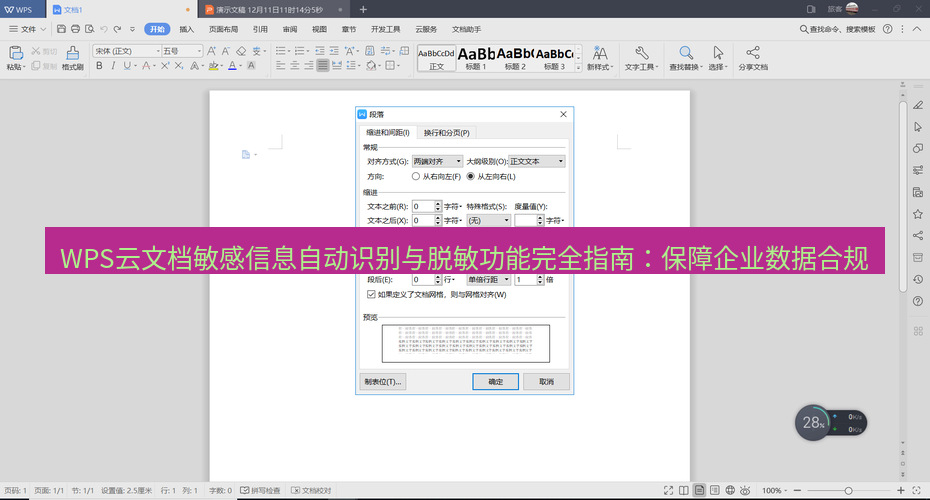
Task: Click the zoom slider handle
Action: tap(848, 491)
